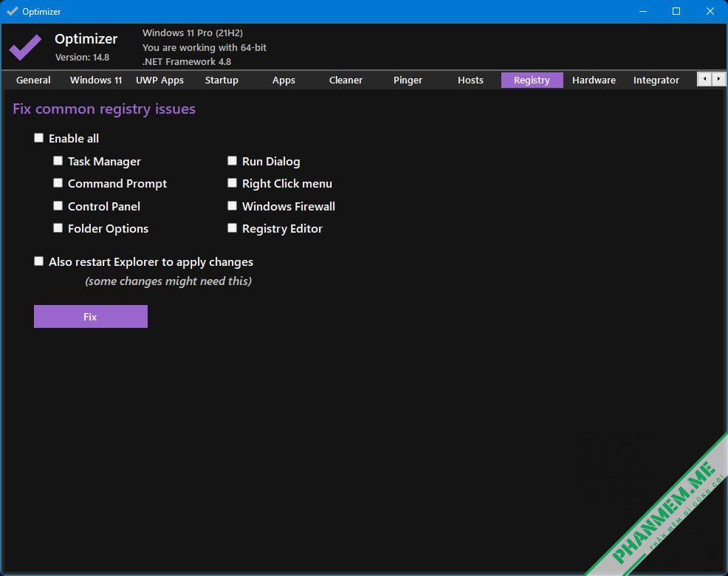Switch to the Windows 11 tab
This screenshot has width=728, height=576.
pyautogui.click(x=96, y=80)
